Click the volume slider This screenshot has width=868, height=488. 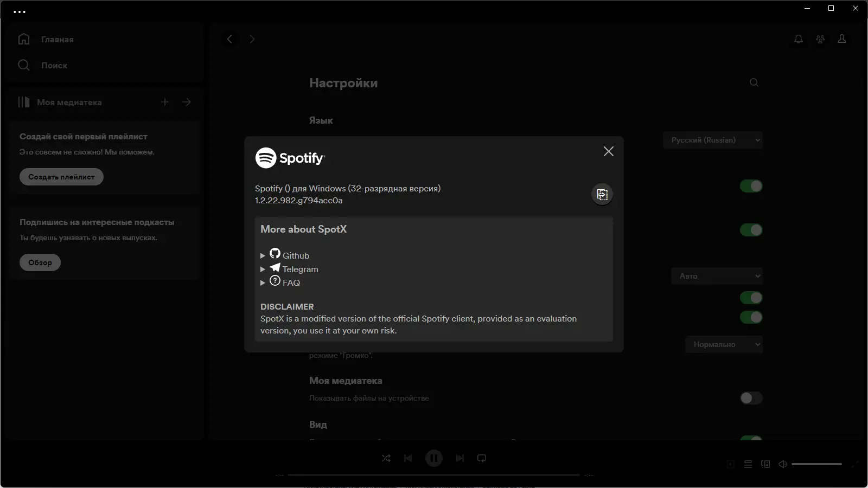pyautogui.click(x=816, y=464)
